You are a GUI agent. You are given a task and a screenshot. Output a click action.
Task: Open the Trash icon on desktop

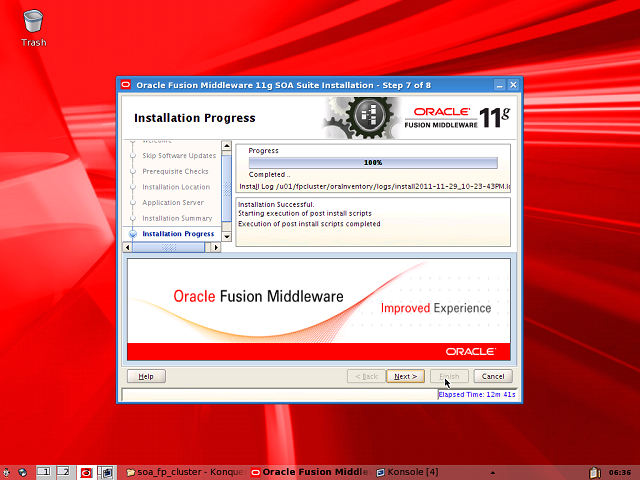click(x=33, y=28)
